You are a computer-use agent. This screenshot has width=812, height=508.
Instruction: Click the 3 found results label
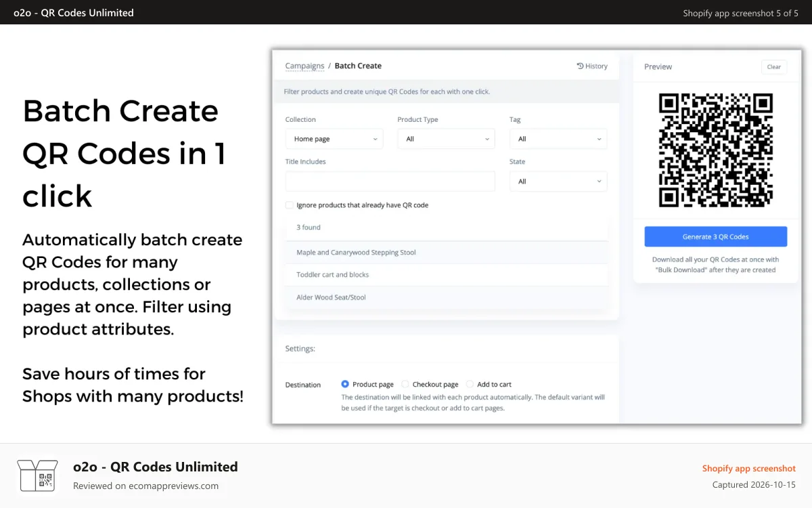coord(309,228)
